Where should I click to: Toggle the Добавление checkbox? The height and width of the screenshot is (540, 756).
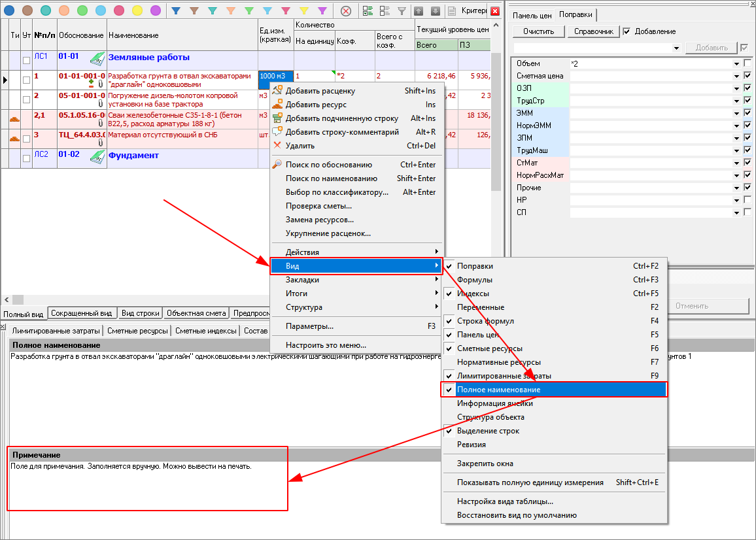pos(627,31)
